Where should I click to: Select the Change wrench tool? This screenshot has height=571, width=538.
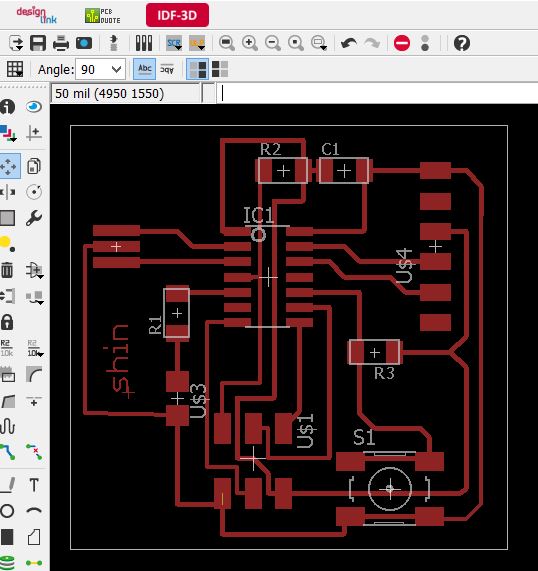coord(34,218)
